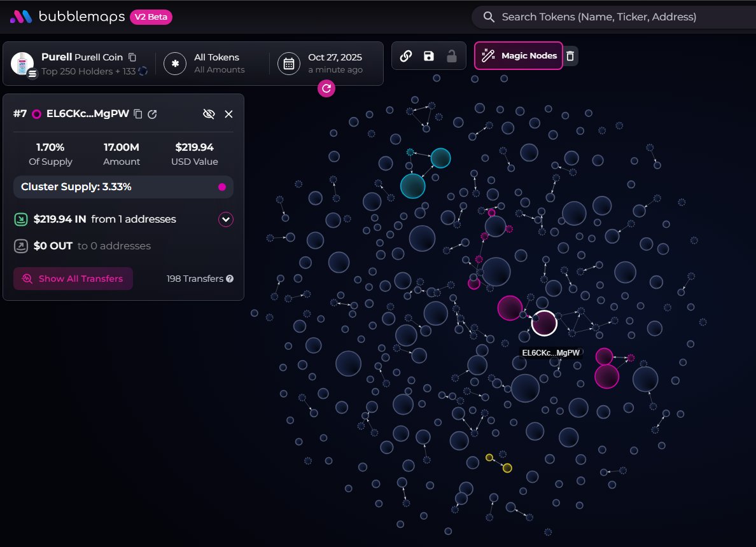The image size is (756, 547).
Task: Click the V2 Beta badge
Action: [151, 17]
